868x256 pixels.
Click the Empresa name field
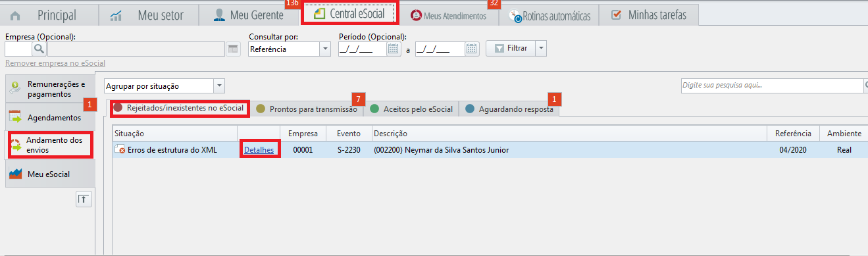tap(136, 49)
